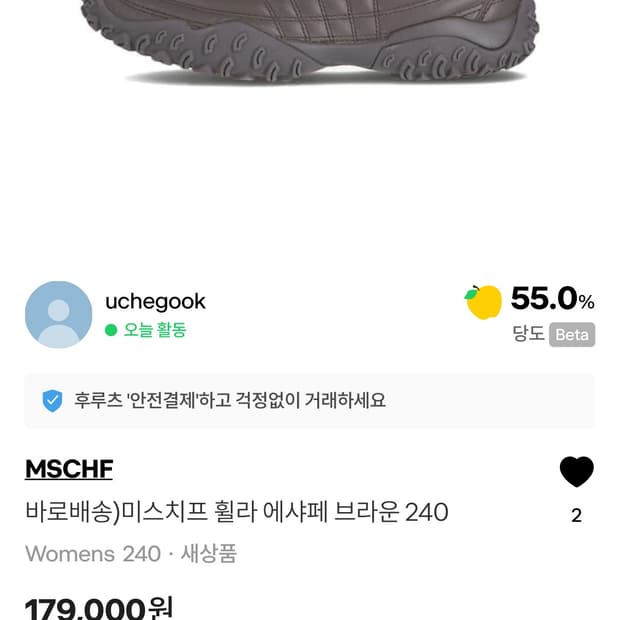Open the MSCHF brand page
The height and width of the screenshot is (620, 620).
tap(68, 469)
